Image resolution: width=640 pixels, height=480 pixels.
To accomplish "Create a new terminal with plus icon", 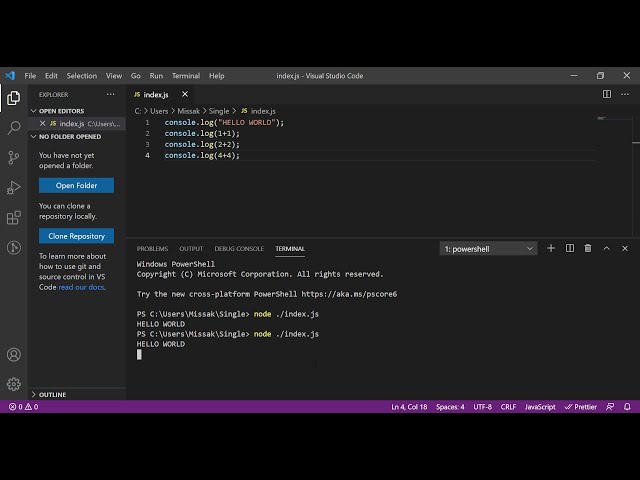I will pos(551,248).
